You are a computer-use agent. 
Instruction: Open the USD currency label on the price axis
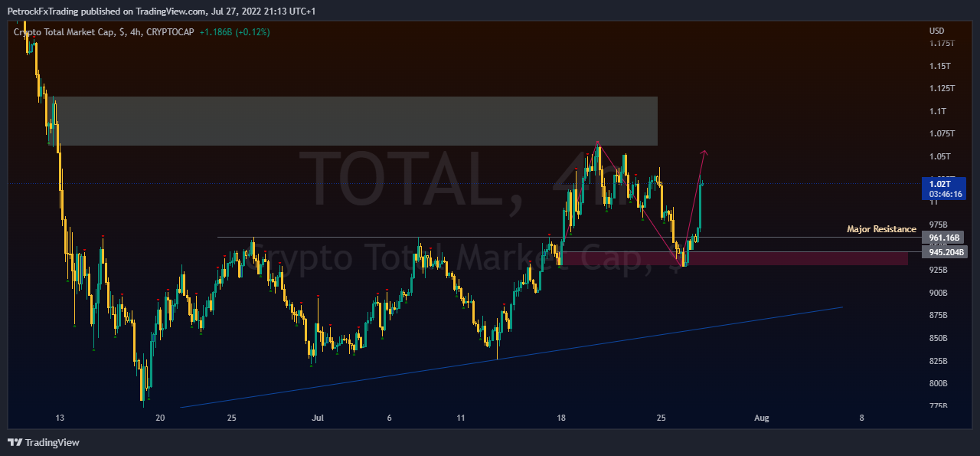(x=936, y=31)
